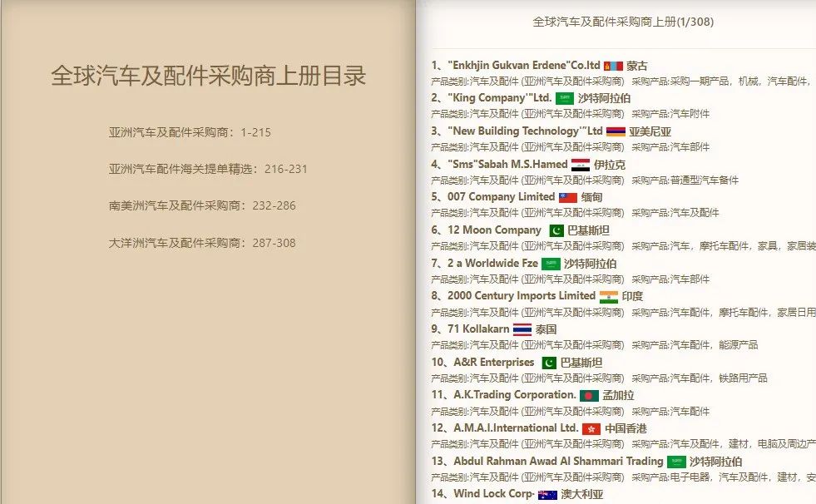Click the Hong Kong flag next to A.M.A.I.International
The width and height of the screenshot is (816, 504).
pos(591,429)
